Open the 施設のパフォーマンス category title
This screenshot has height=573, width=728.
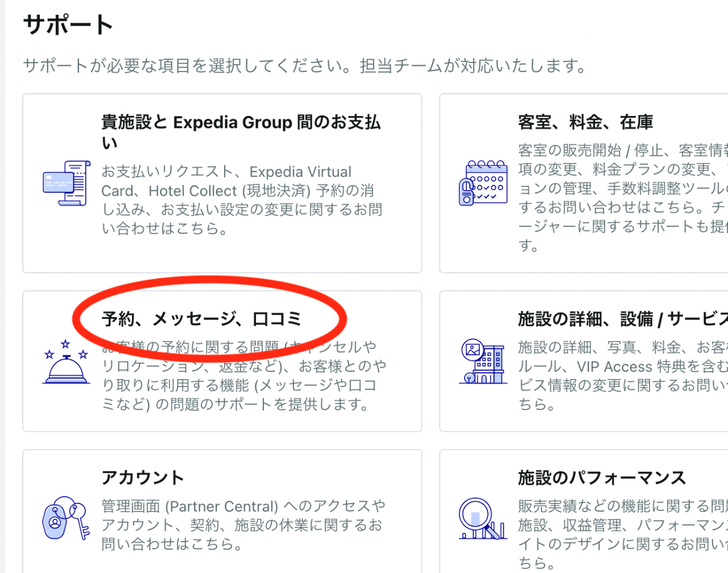602,477
